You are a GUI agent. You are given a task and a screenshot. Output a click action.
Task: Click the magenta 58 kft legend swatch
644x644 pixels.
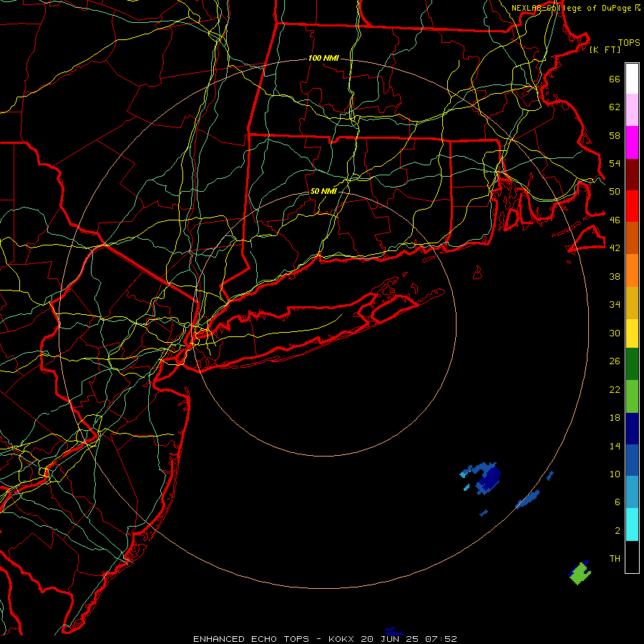pos(632,142)
